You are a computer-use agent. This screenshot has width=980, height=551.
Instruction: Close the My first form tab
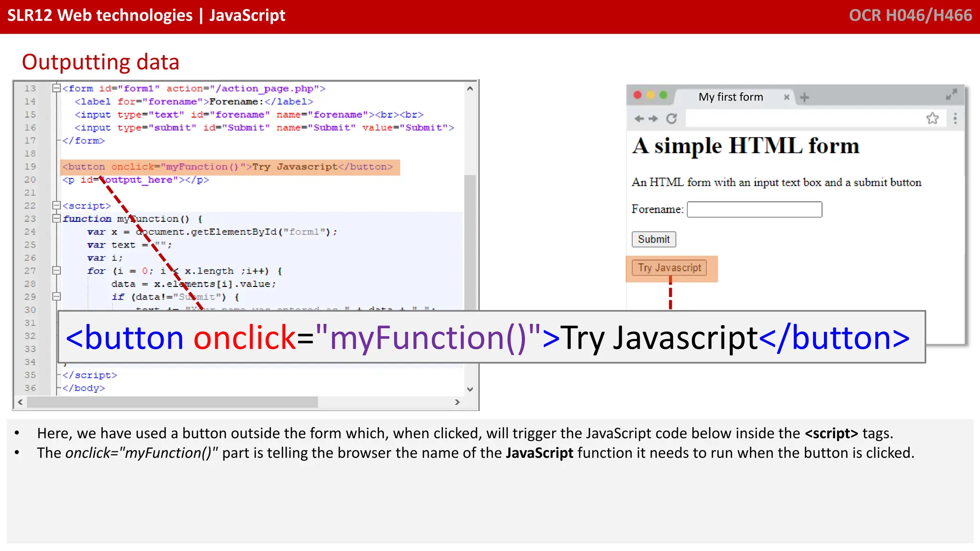[x=787, y=97]
